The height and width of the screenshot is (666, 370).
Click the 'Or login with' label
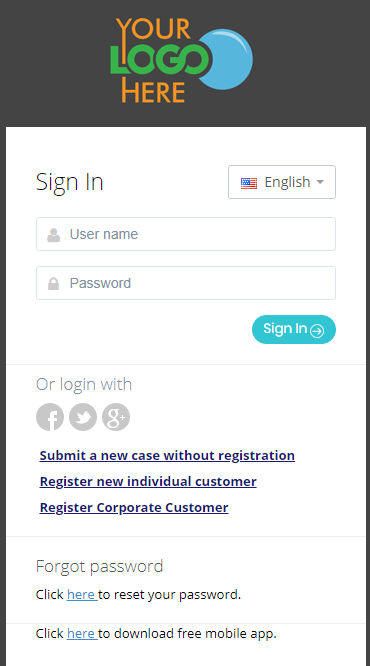pyautogui.click(x=84, y=384)
